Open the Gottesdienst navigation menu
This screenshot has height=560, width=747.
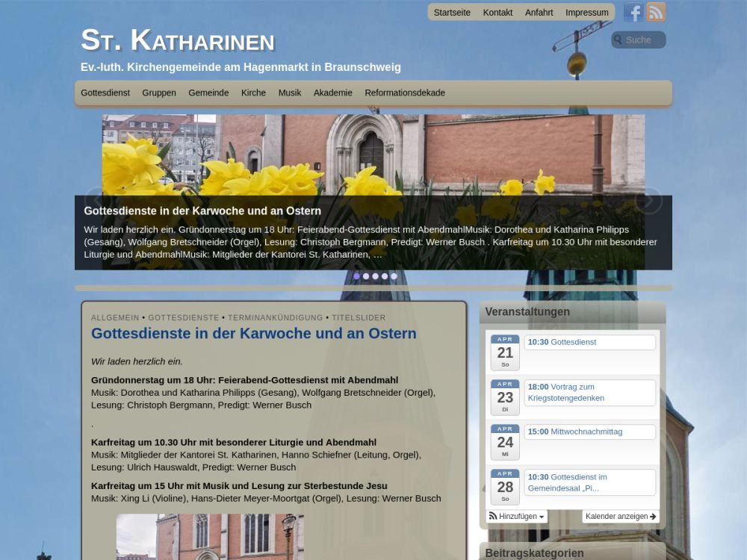105,93
